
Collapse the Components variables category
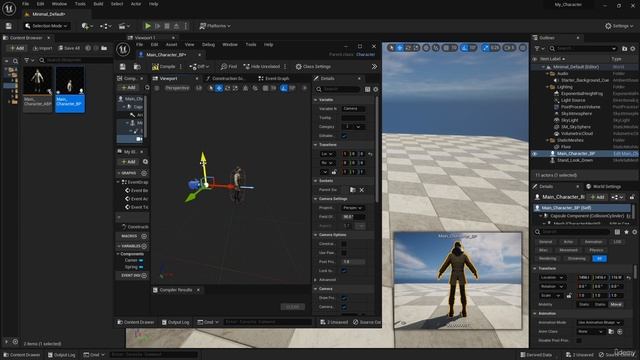tap(118, 254)
